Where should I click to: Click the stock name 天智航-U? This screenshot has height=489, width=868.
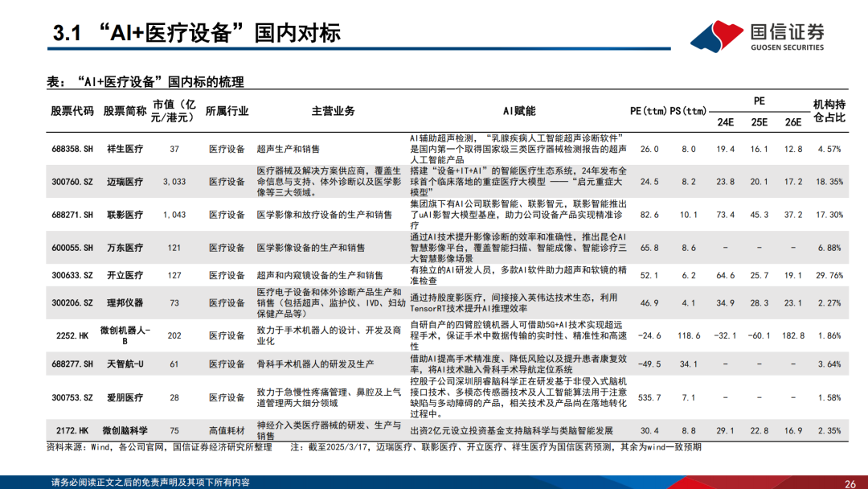(x=125, y=364)
